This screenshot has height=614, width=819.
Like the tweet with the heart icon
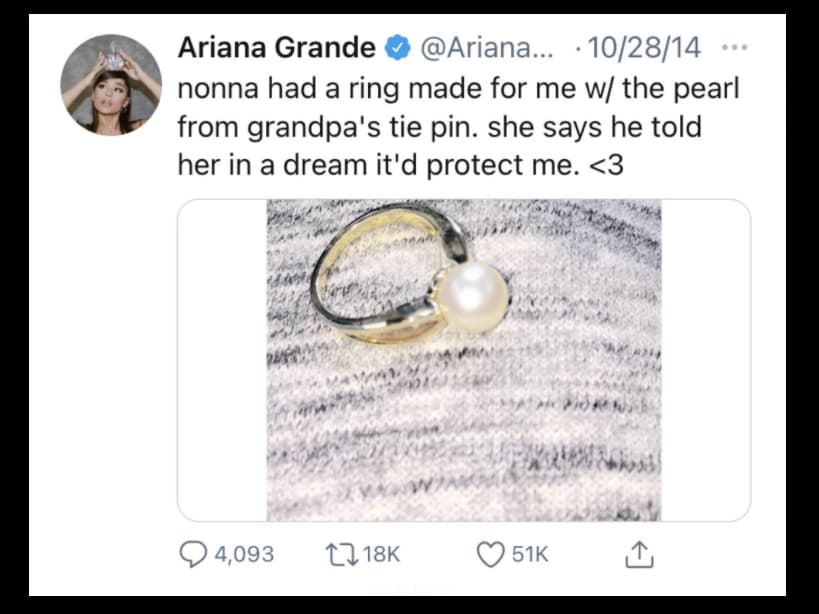492,554
